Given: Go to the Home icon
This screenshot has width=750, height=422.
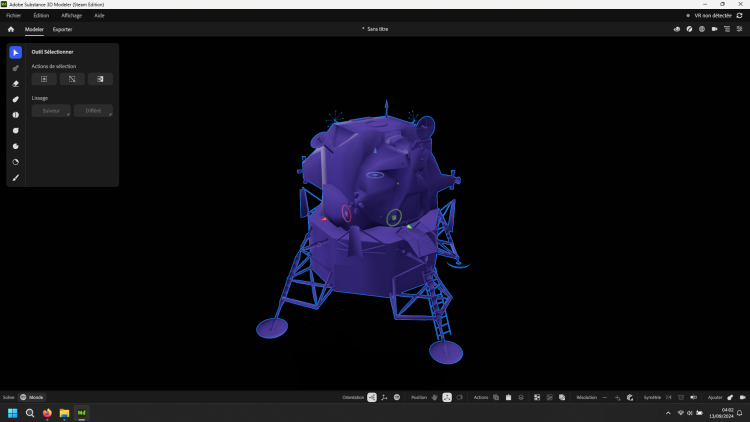Looking at the screenshot, I should (x=11, y=29).
